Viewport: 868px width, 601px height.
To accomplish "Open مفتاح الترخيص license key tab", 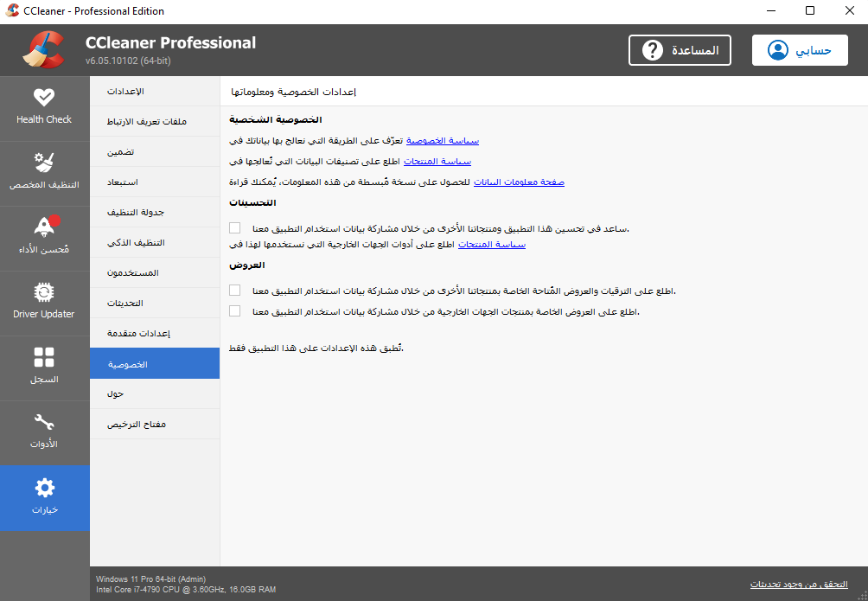I will coord(155,425).
